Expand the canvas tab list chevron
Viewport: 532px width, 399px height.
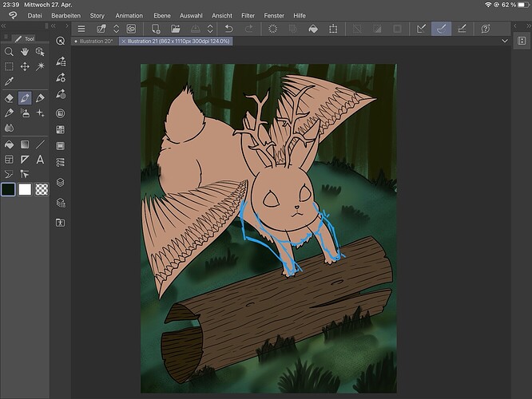click(505, 41)
